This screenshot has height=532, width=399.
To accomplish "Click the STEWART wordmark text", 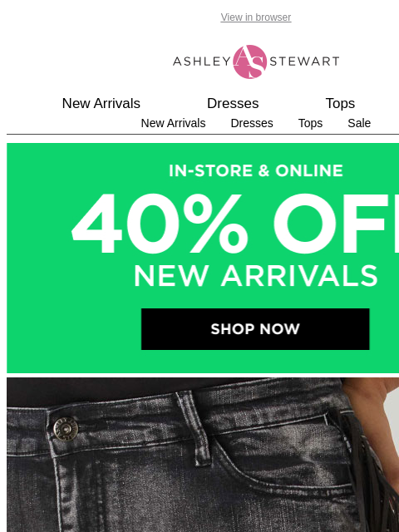I will tap(304, 62).
